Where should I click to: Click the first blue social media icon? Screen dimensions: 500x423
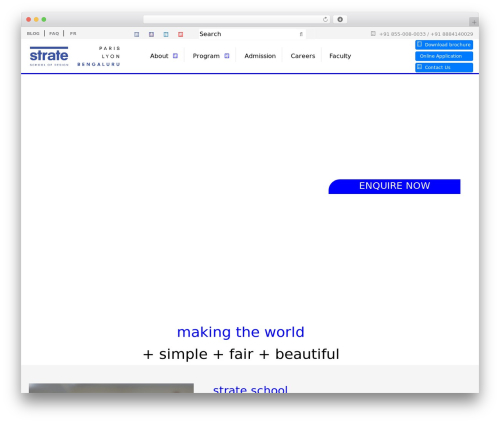[136, 34]
